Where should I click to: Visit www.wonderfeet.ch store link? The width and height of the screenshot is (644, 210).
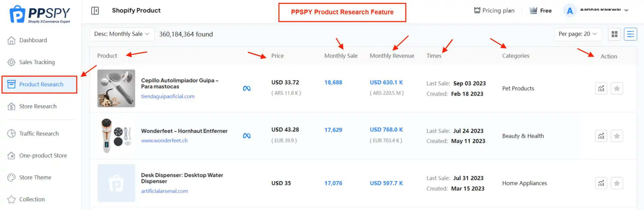pyautogui.click(x=164, y=141)
